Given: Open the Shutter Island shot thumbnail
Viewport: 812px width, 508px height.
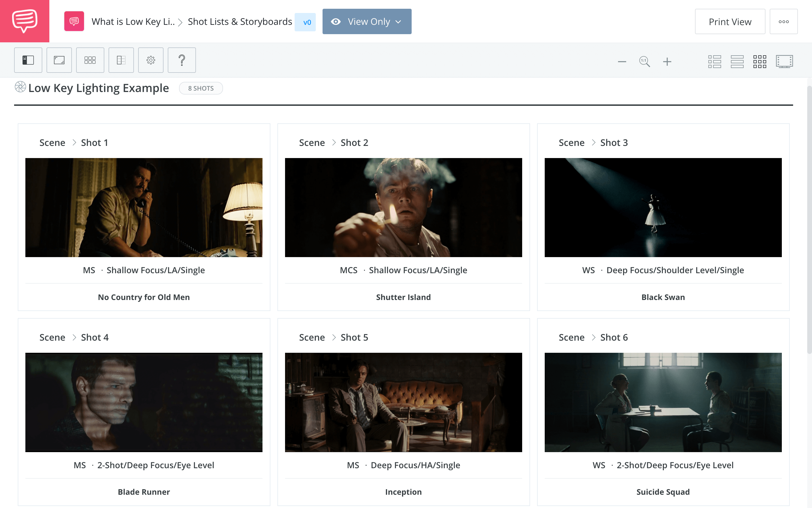Looking at the screenshot, I should click(403, 207).
